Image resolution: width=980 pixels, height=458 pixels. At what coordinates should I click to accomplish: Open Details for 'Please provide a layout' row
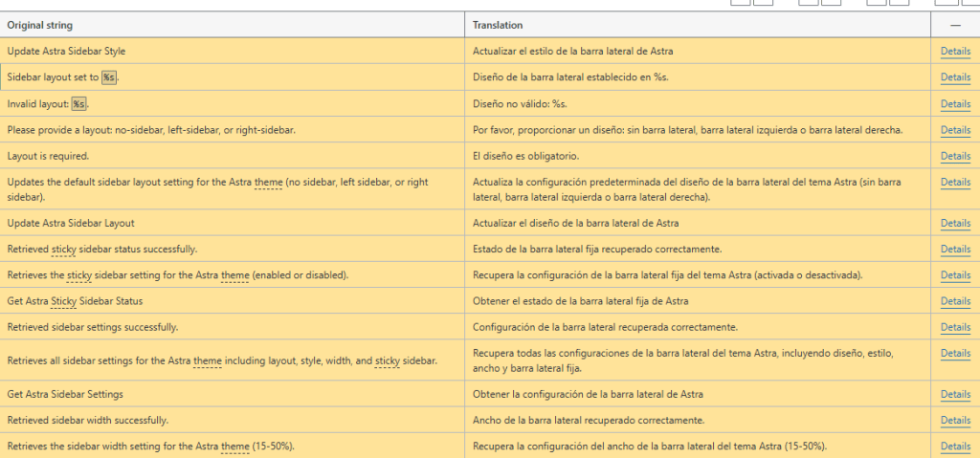pos(954,130)
